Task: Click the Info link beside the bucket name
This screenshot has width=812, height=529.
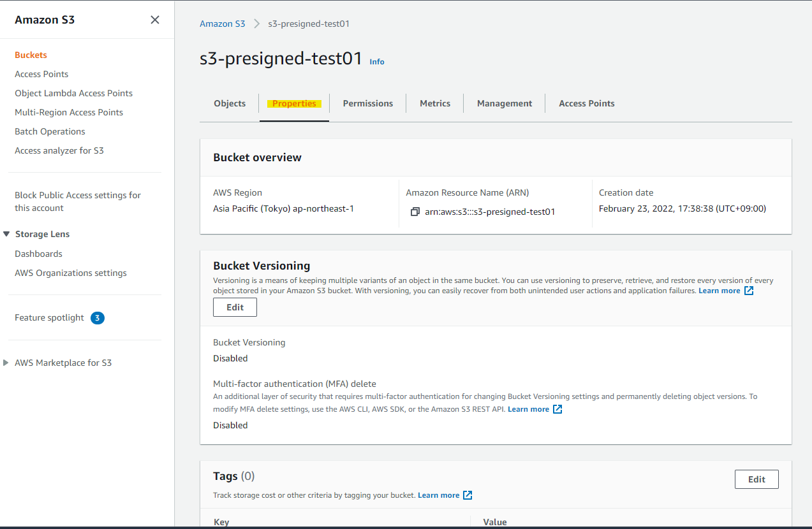Action: click(x=377, y=61)
